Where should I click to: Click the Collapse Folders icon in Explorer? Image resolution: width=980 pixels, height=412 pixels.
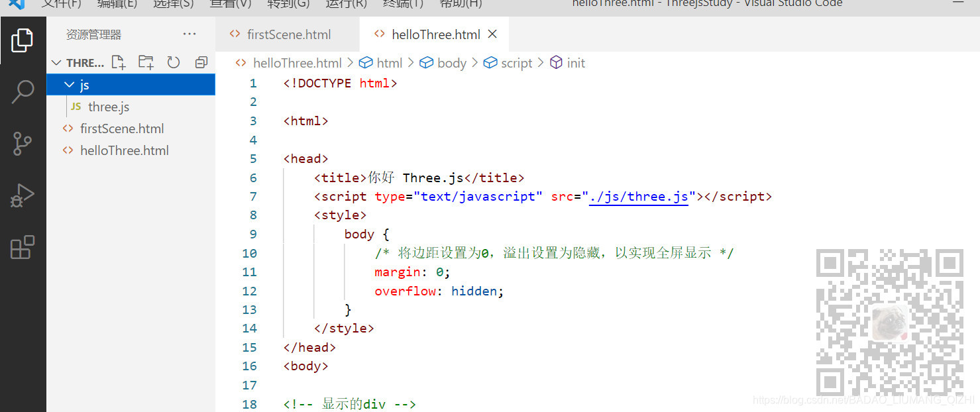tap(201, 62)
